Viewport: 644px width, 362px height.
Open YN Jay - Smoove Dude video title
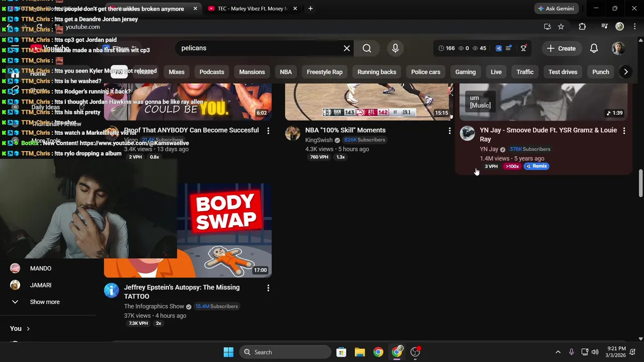(548, 135)
